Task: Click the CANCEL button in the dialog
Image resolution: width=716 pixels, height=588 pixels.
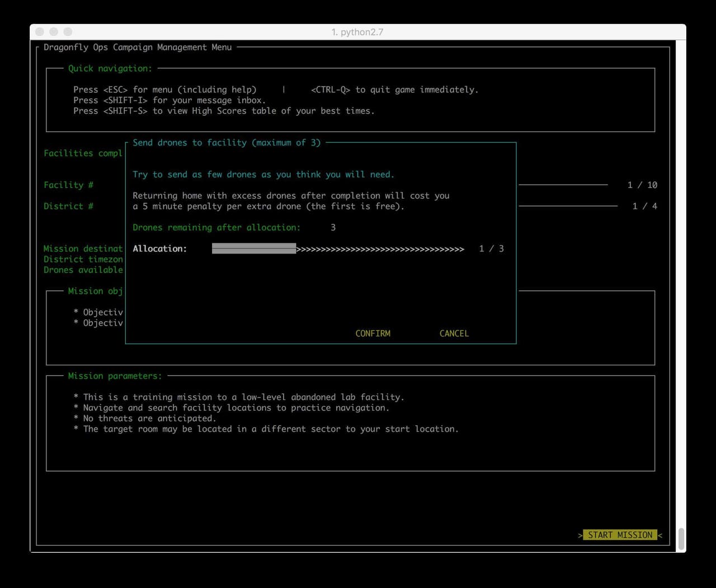Action: pyautogui.click(x=454, y=333)
